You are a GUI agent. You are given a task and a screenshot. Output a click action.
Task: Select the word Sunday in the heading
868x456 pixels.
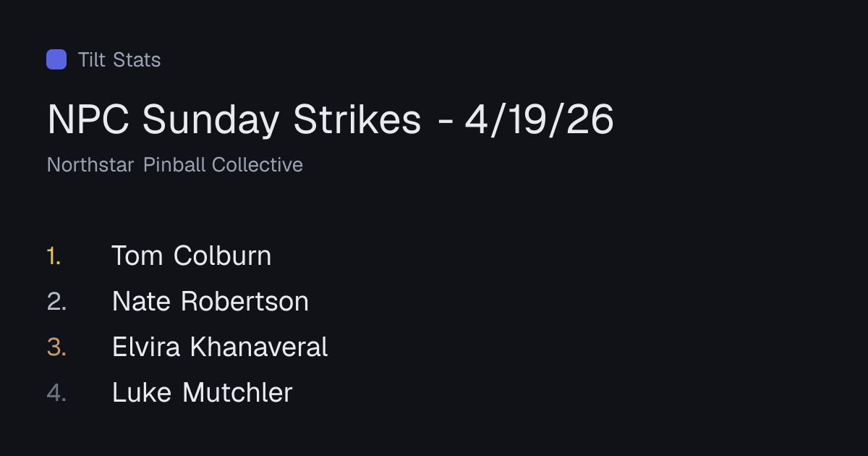click(x=210, y=120)
